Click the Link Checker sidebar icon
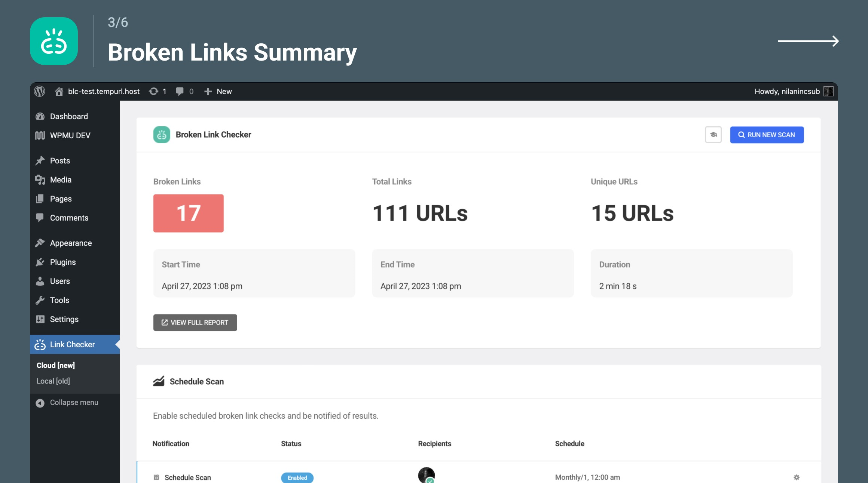The width and height of the screenshot is (868, 483). click(40, 344)
